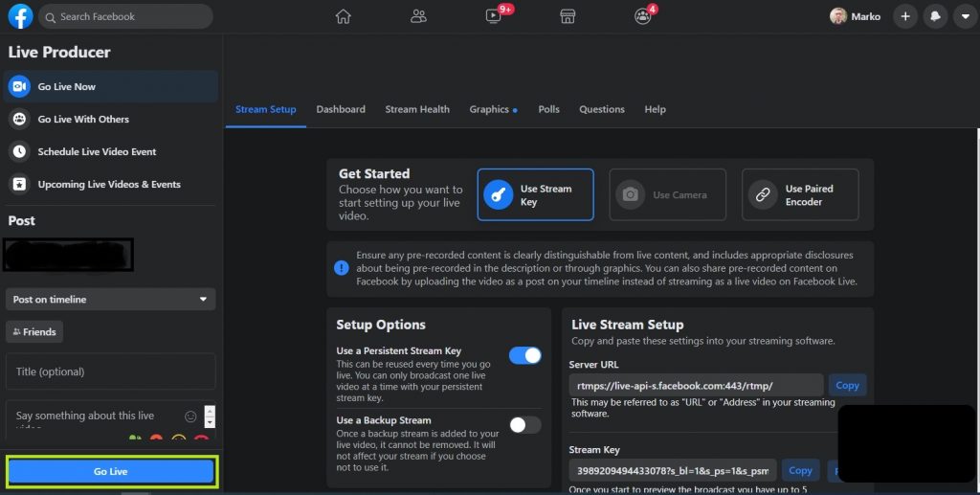Viewport: 980px width, 495px height.
Task: Click the Go Live button
Action: [x=111, y=471]
